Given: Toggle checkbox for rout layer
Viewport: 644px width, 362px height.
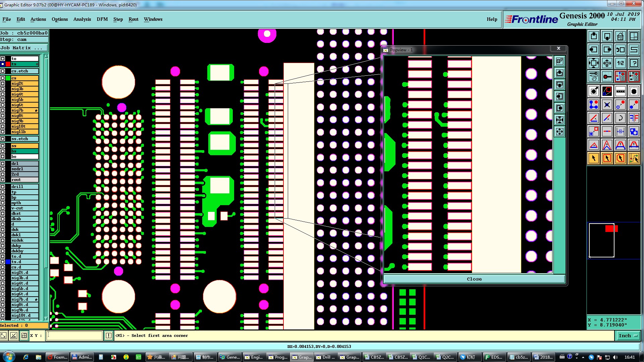Looking at the screenshot, I should [3, 180].
